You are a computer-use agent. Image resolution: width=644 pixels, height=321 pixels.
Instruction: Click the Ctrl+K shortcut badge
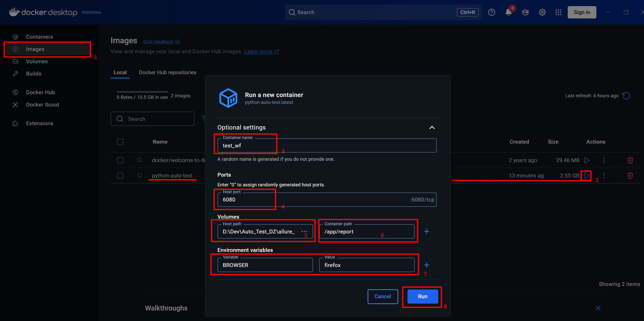[467, 12]
